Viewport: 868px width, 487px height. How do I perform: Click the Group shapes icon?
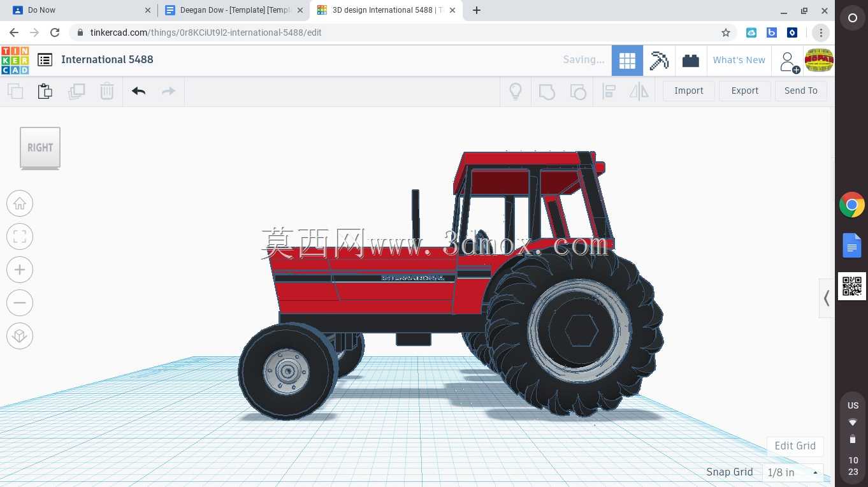pyautogui.click(x=547, y=91)
